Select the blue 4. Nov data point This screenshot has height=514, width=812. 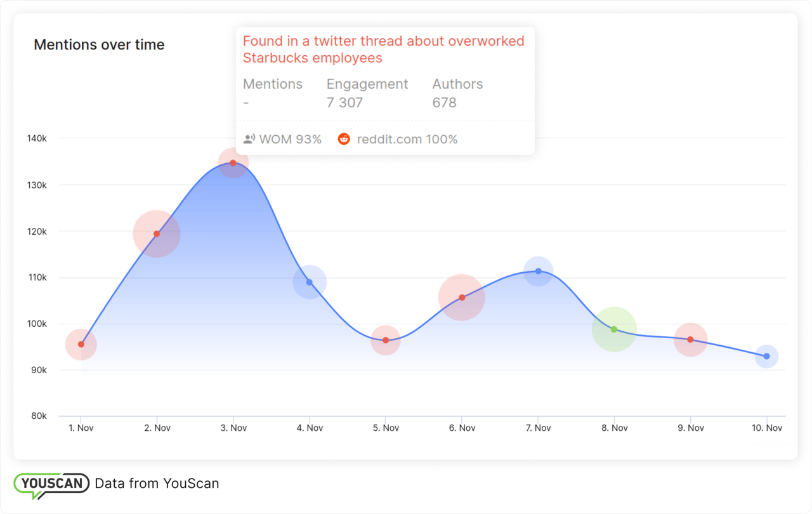pyautogui.click(x=310, y=282)
